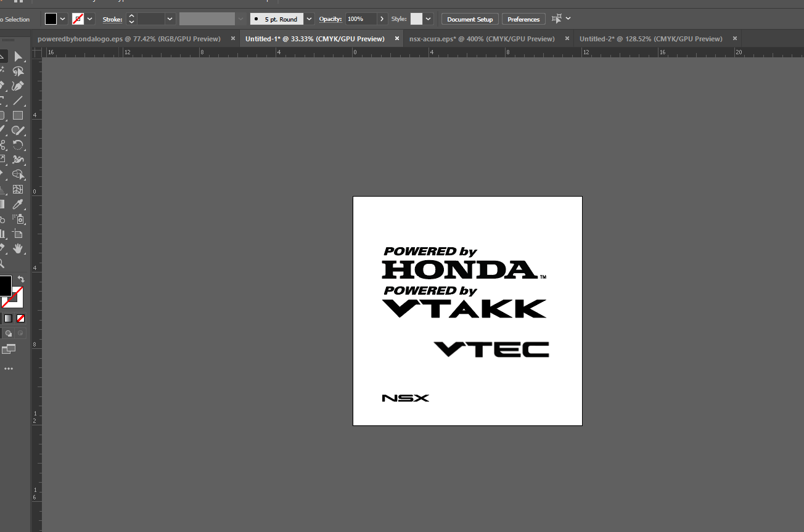
Task: Open the brush definition dropdown (5 pt. Round)
Action: point(309,19)
